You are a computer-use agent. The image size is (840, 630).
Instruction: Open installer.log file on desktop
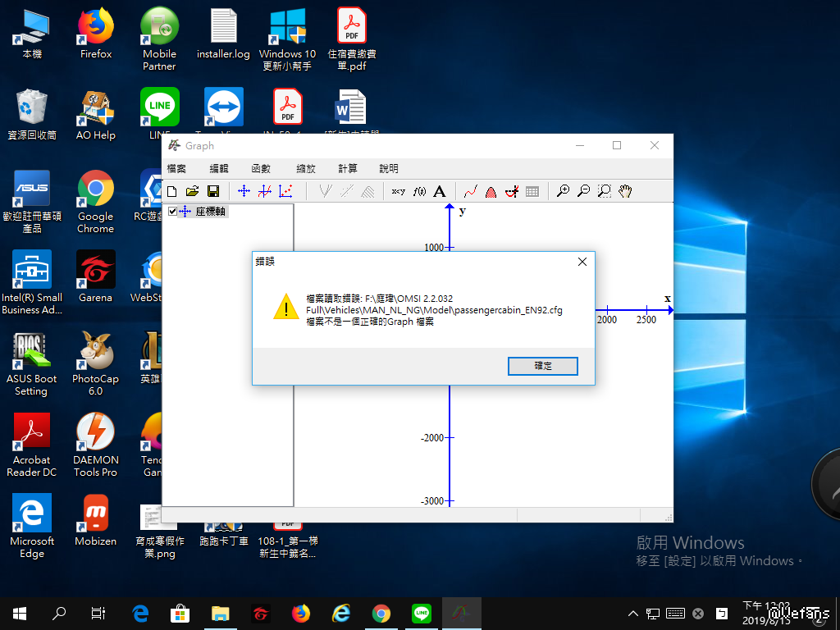tap(223, 33)
